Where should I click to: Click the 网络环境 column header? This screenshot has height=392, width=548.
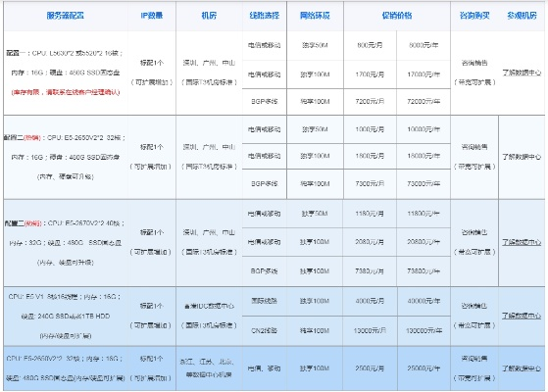click(315, 16)
